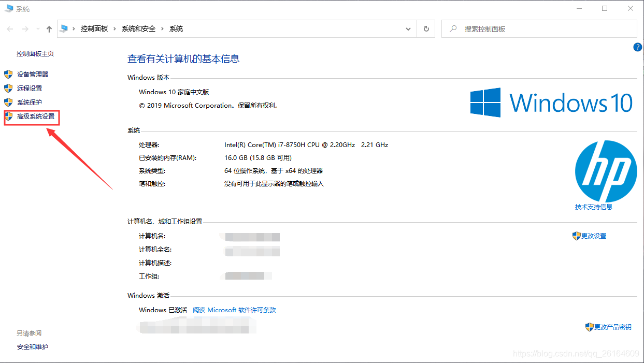Click system window icon in title bar

pos(9,9)
